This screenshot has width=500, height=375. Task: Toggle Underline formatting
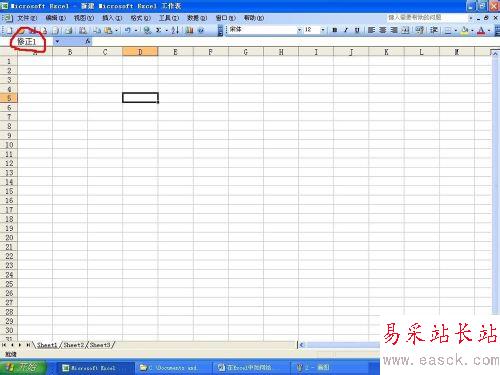tap(357, 30)
